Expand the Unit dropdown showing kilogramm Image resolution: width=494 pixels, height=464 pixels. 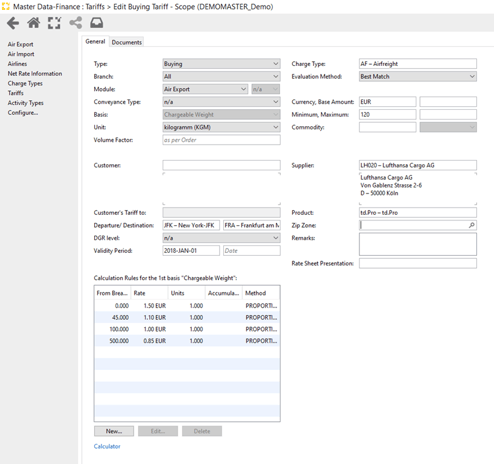point(221,127)
